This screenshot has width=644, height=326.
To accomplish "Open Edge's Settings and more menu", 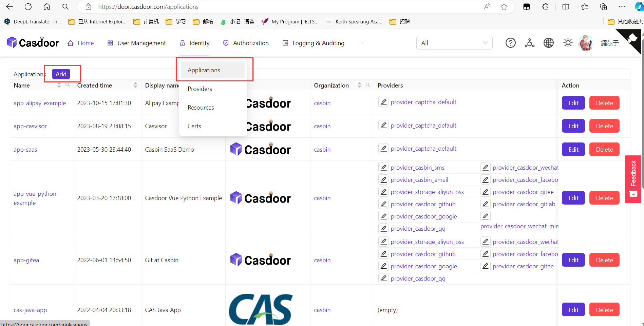I will point(622,6).
